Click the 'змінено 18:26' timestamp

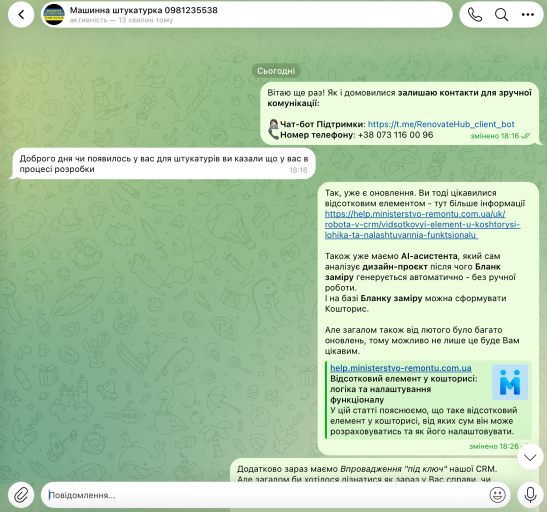pos(494,446)
